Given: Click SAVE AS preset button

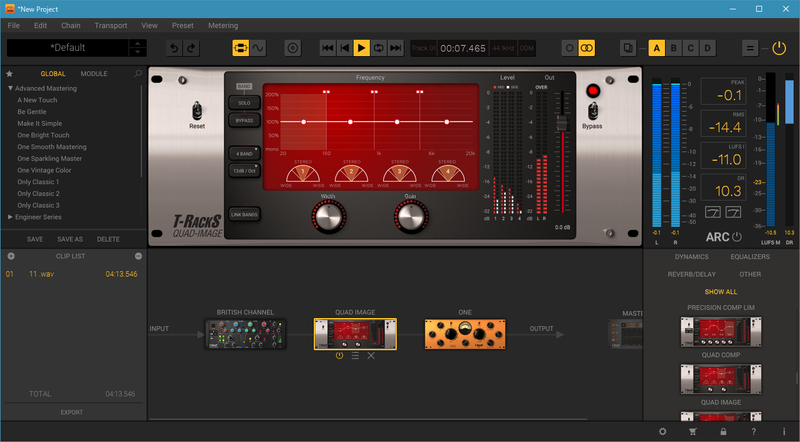Looking at the screenshot, I should coord(70,239).
